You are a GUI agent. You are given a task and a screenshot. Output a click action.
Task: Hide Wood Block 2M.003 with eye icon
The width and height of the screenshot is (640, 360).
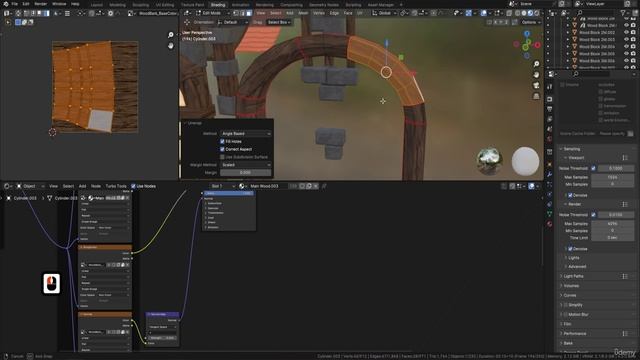coord(626,40)
